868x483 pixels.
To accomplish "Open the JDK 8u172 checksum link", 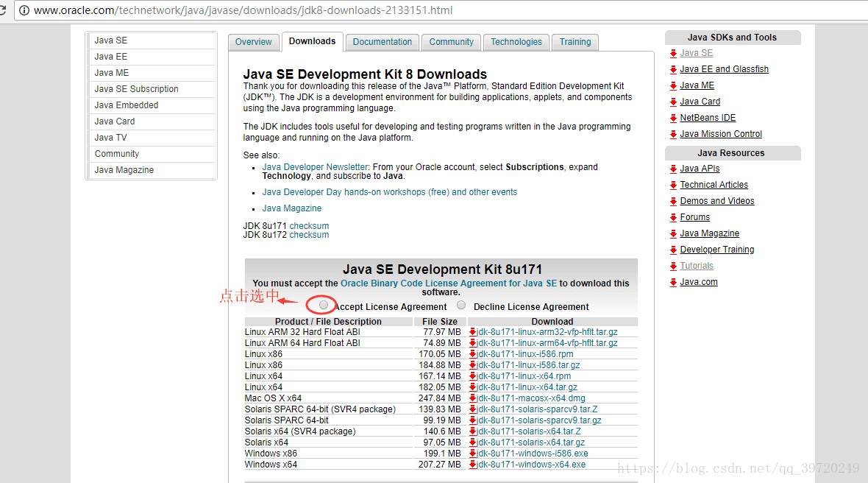I will click(x=309, y=235).
